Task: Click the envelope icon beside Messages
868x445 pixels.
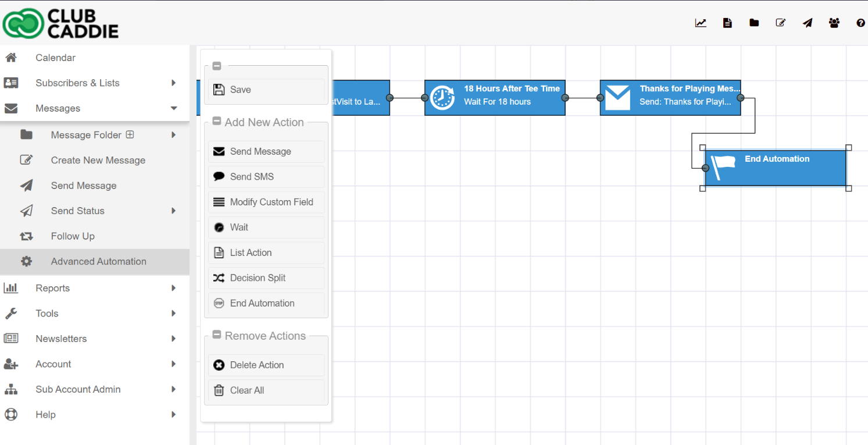Action: 11,108
